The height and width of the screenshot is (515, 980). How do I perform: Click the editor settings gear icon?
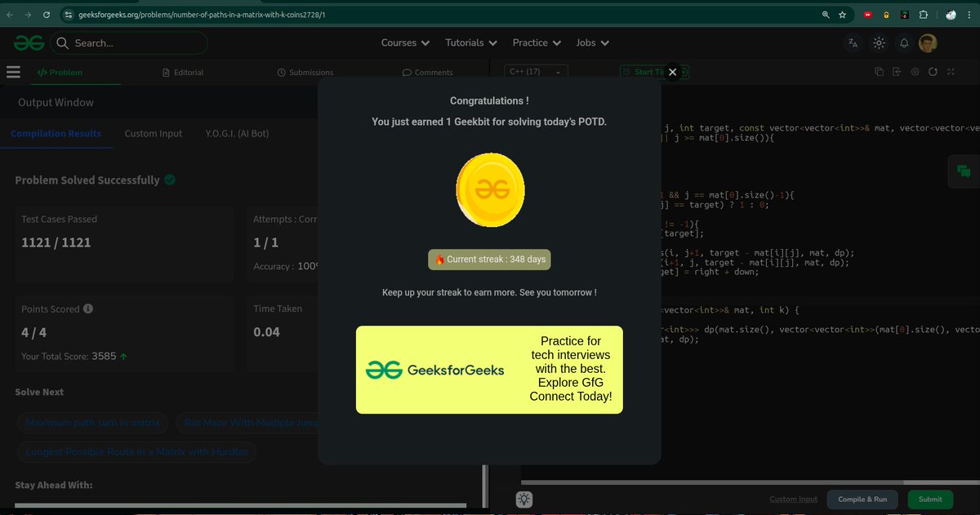tap(915, 72)
